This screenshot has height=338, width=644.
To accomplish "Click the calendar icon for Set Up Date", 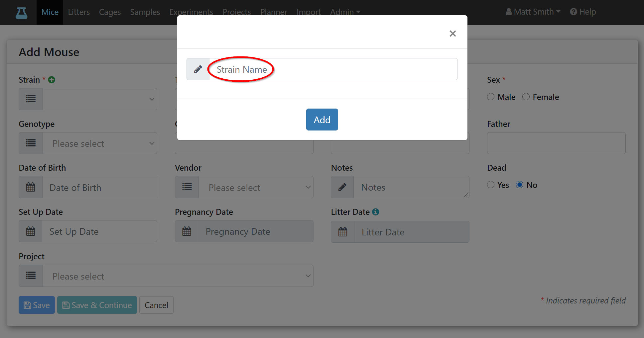I will click(31, 231).
